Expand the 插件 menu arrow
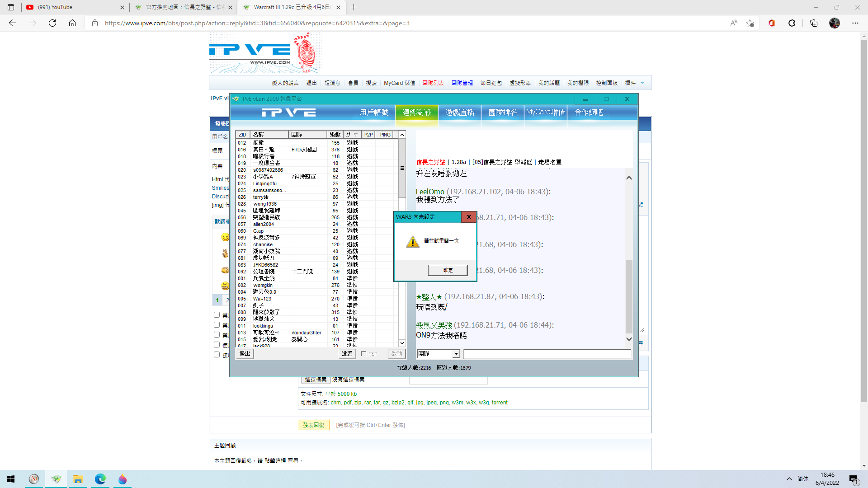This screenshot has height=488, width=868. [643, 83]
